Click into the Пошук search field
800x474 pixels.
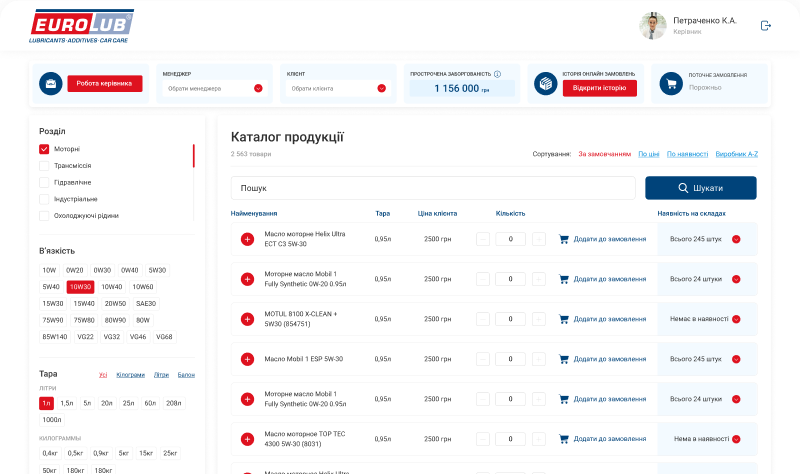(433, 188)
